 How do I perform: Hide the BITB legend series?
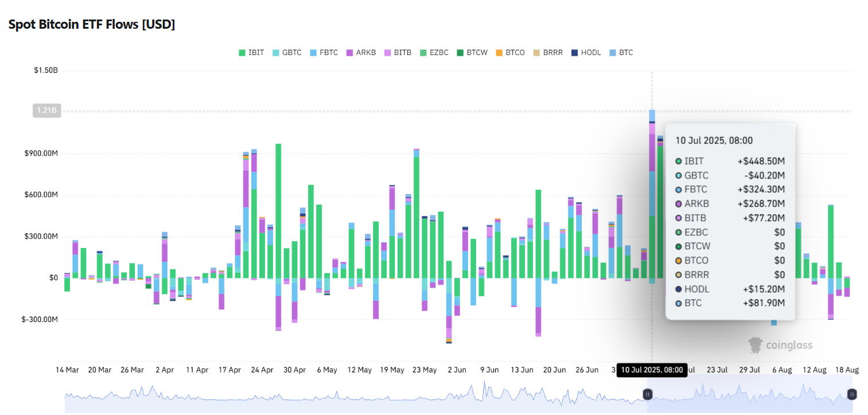tap(397, 53)
